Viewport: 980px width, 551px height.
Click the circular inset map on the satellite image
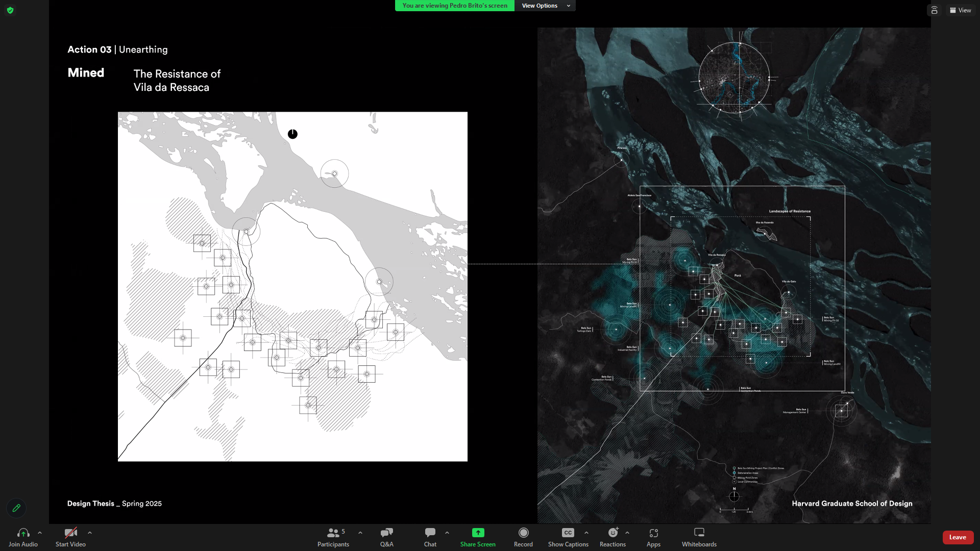click(734, 78)
